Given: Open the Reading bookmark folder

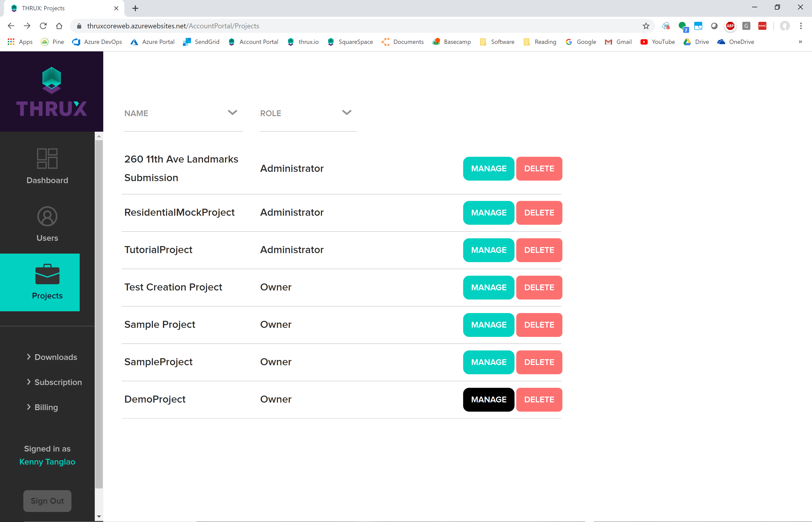Looking at the screenshot, I should coord(540,42).
